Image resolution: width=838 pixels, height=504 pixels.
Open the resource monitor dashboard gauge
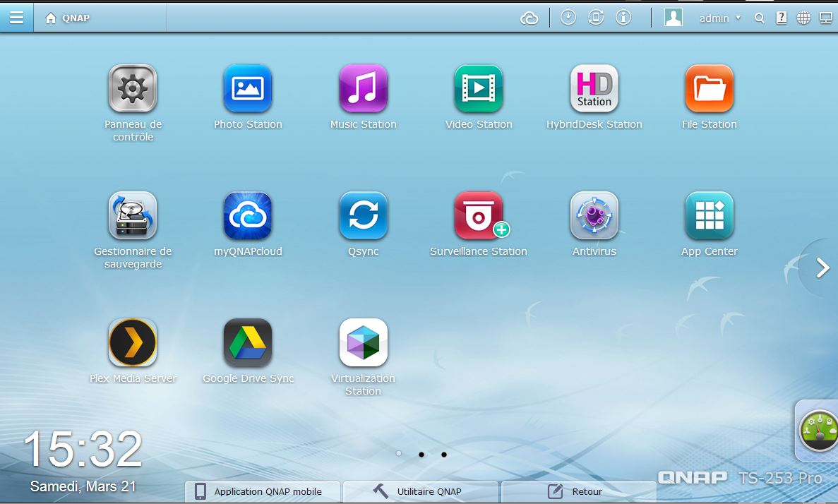coord(818,430)
